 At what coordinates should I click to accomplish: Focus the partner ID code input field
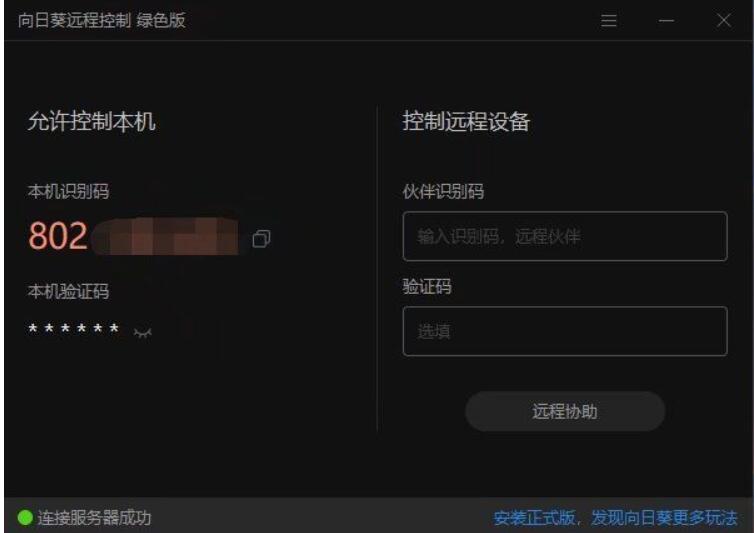click(565, 236)
